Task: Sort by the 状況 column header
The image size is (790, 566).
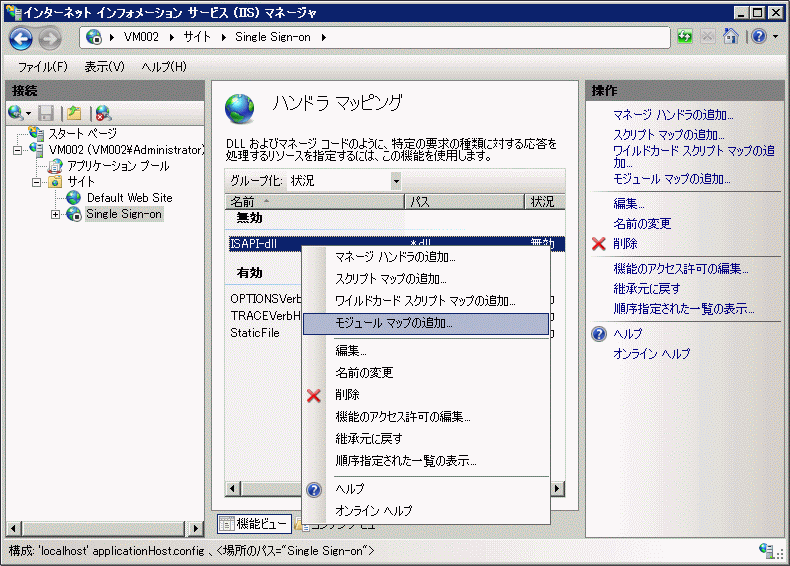Action: pos(545,202)
